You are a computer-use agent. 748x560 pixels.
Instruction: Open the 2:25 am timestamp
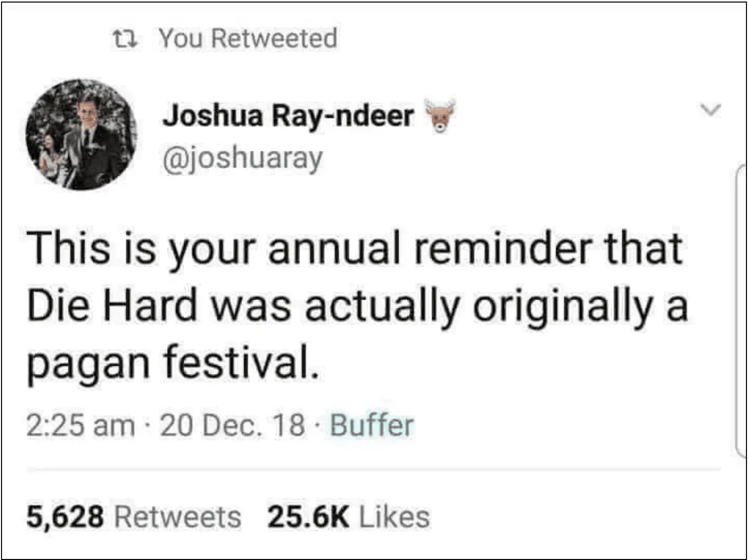pyautogui.click(x=81, y=426)
